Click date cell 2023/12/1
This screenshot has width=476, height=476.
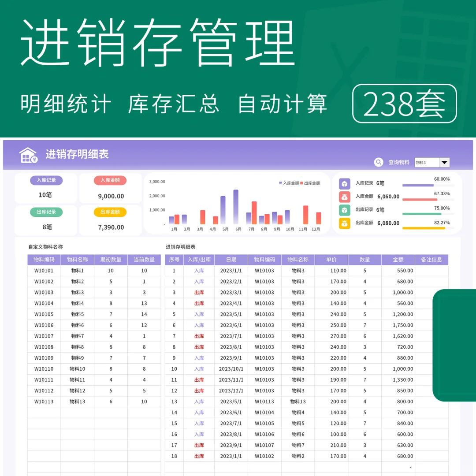click(231, 390)
